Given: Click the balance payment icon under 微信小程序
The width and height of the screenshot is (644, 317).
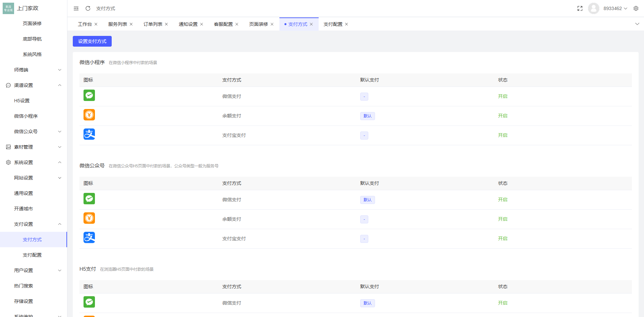Looking at the screenshot, I should 89,115.
